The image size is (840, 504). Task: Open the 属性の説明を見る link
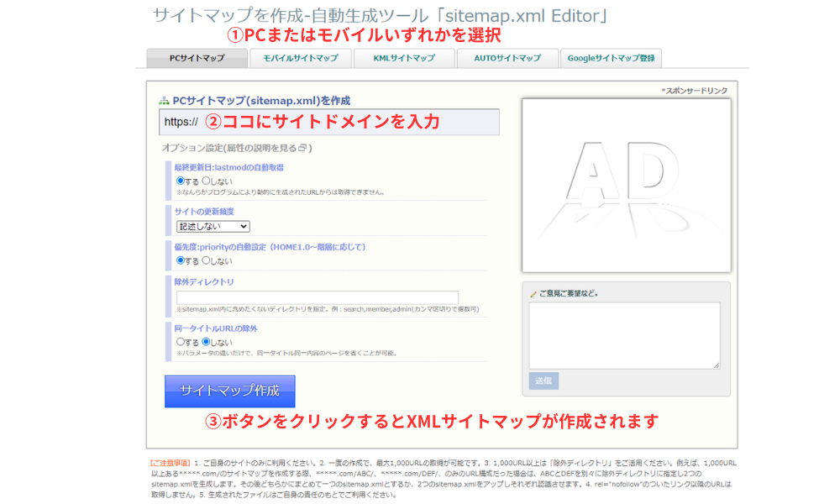pyautogui.click(x=252, y=149)
